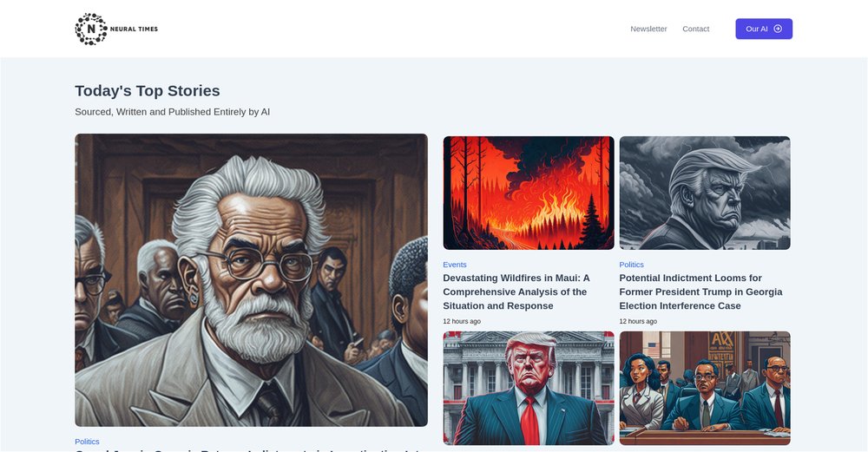Viewport: 868px width, 452px height.
Task: Open the bearded man courtroom featured image
Action: 251,280
